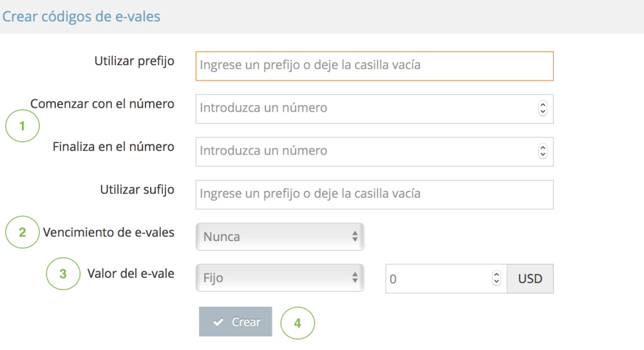Click the 'Comenzar con el número' input field
The image size is (644, 350).
364,108
